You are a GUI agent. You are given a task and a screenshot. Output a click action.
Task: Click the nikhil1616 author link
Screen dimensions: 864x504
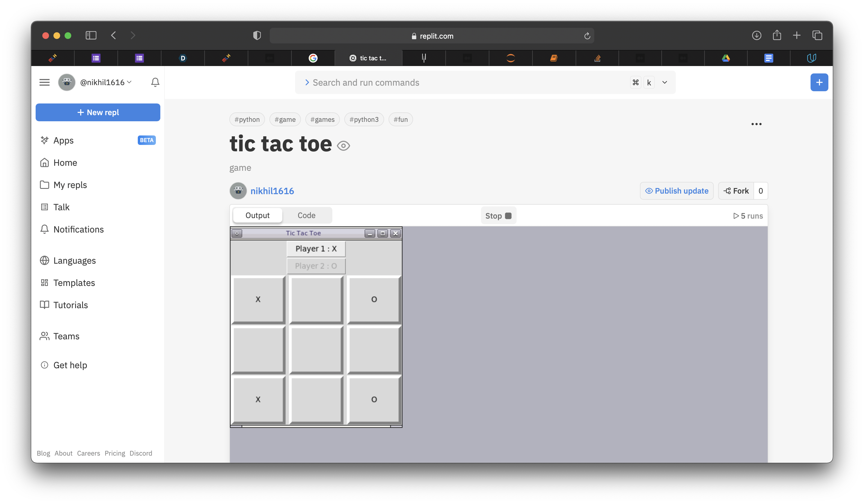(272, 191)
